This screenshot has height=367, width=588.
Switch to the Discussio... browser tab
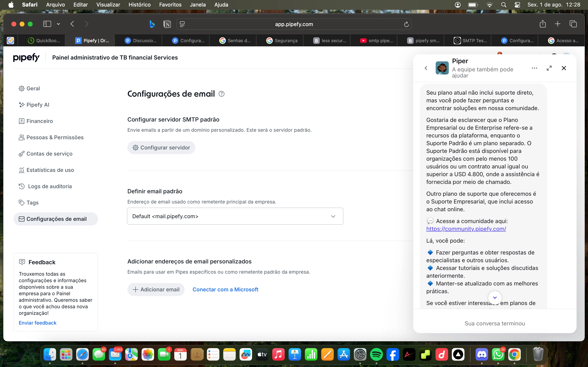(140, 41)
